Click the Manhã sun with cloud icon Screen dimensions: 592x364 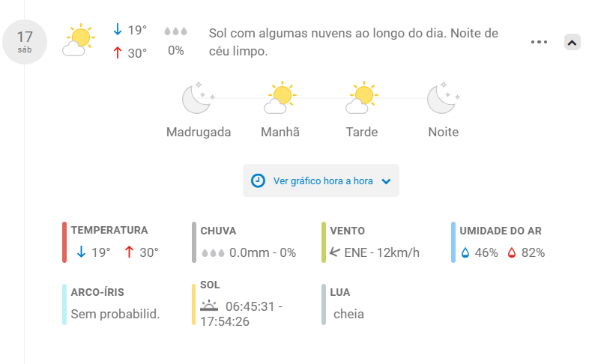280,97
